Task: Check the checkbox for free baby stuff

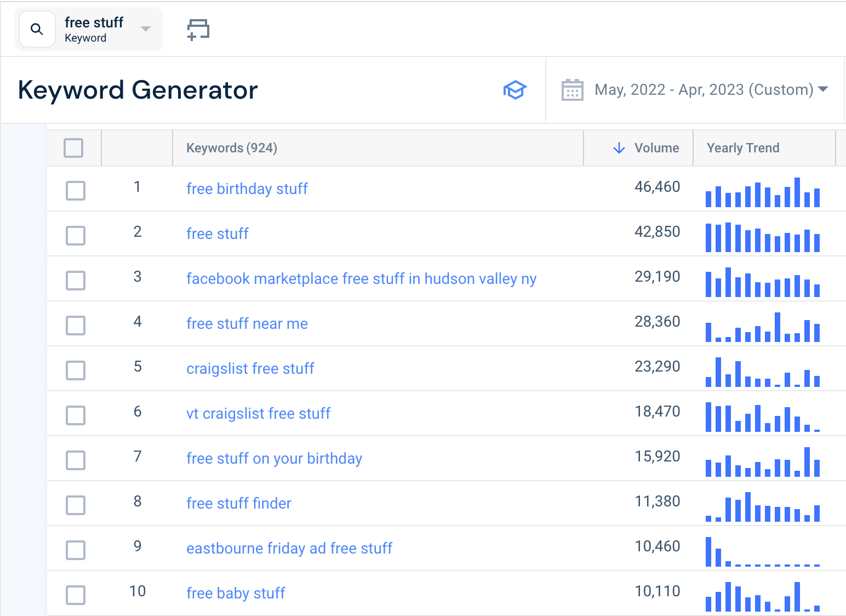Action: (75, 595)
